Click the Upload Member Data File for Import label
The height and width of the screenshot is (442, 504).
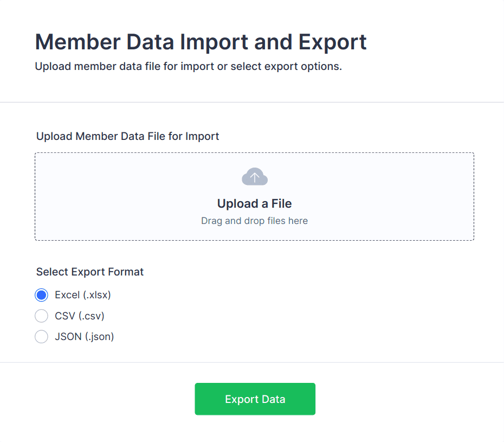(127, 136)
